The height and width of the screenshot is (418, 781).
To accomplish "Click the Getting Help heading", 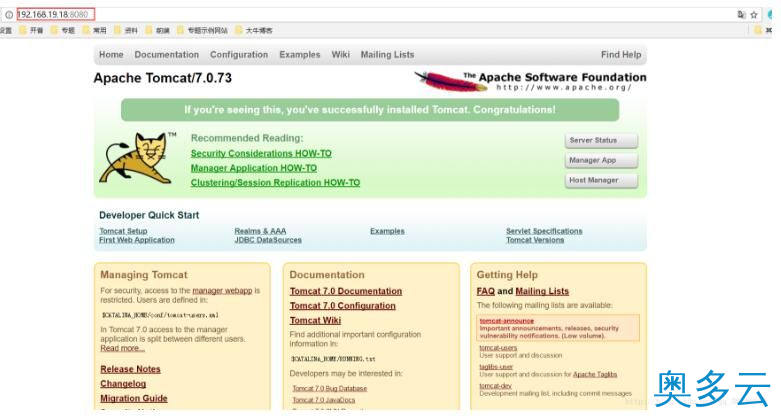I will pos(507,275).
